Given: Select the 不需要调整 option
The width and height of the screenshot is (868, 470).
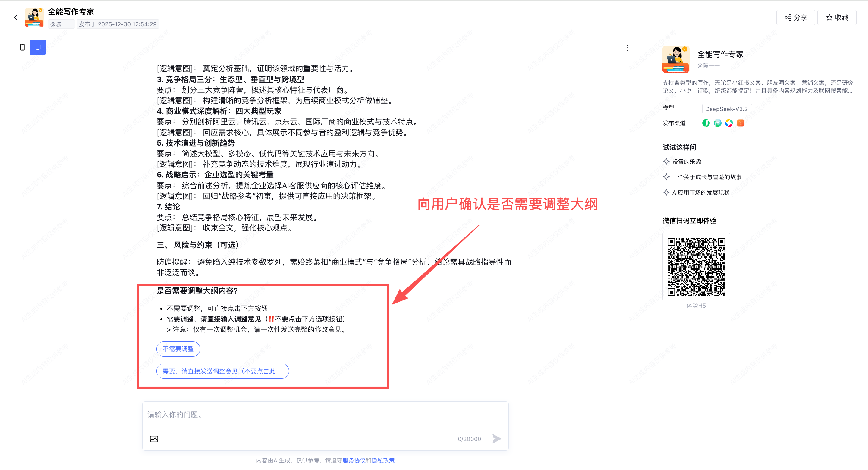Looking at the screenshot, I should 178,349.
